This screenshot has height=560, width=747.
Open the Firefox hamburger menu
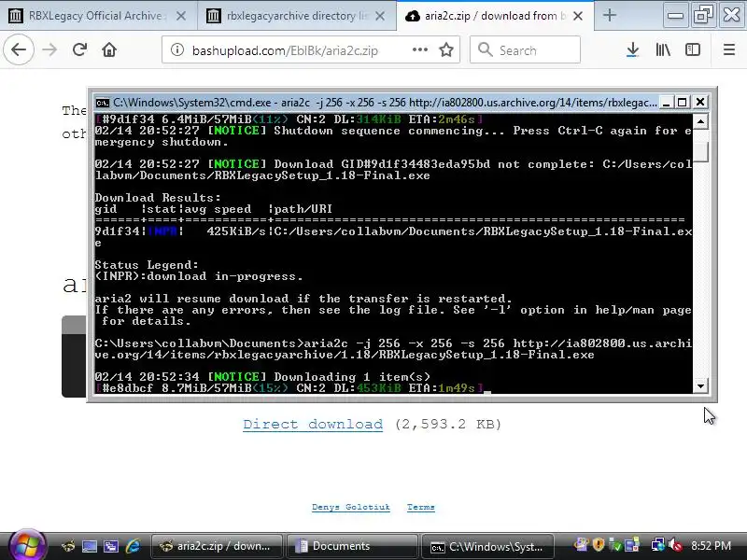[x=729, y=49]
